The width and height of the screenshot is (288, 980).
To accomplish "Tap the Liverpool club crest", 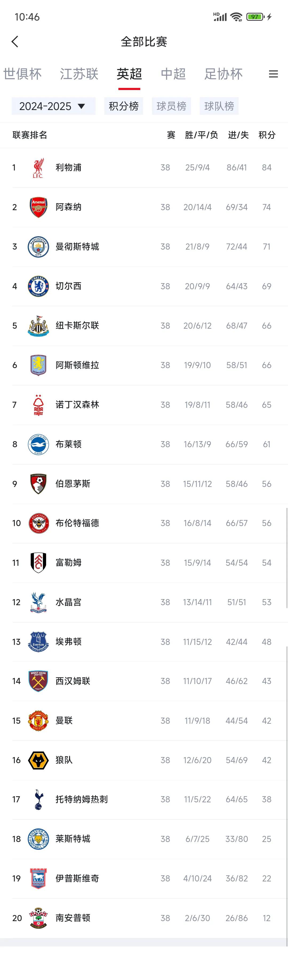I will (38, 168).
